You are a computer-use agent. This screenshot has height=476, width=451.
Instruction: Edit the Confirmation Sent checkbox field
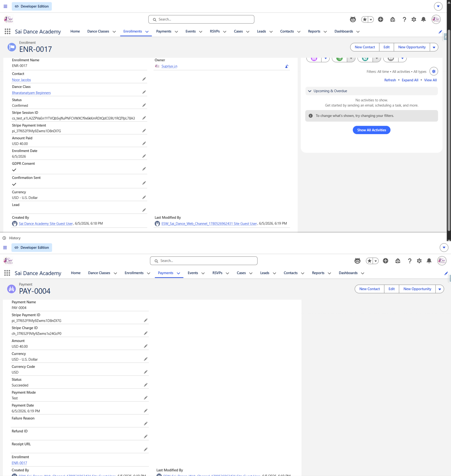[x=144, y=183]
